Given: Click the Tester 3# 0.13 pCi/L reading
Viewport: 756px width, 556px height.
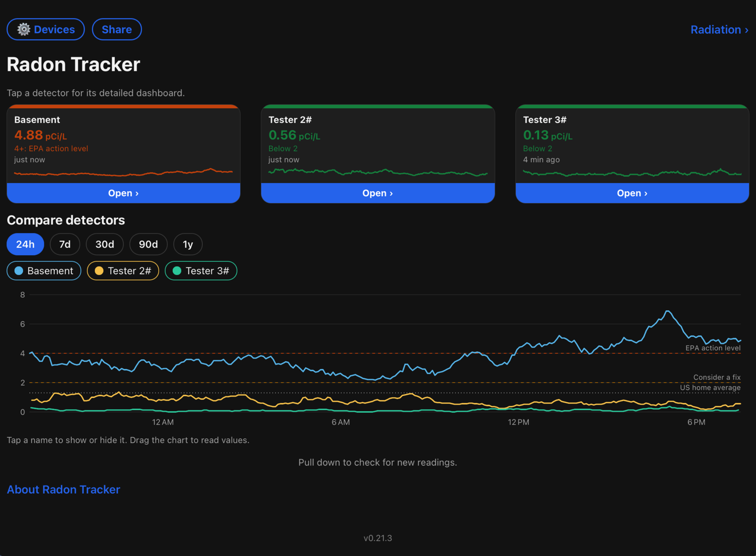Looking at the screenshot, I should [548, 135].
